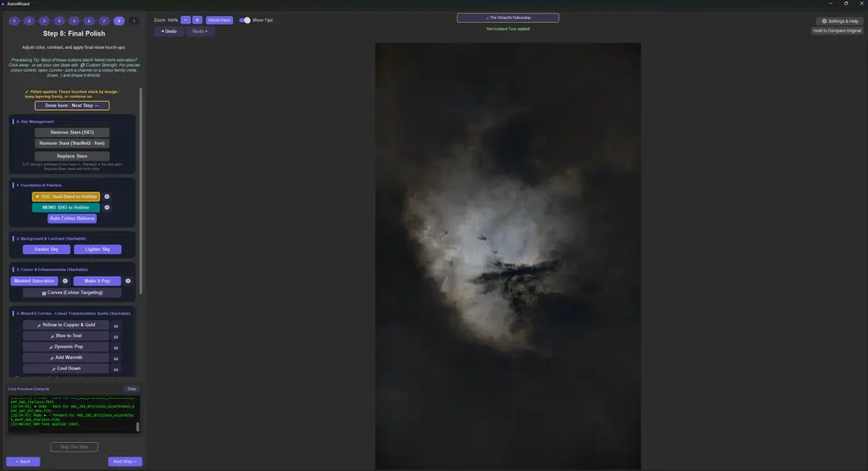Go to step 4 in wizard stepper
The image size is (868, 471).
(x=58, y=21)
